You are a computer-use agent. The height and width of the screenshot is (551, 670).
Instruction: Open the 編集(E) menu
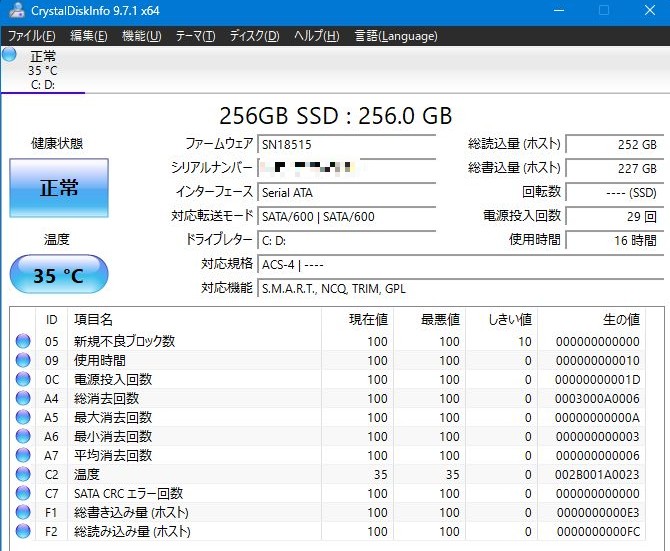click(x=89, y=36)
